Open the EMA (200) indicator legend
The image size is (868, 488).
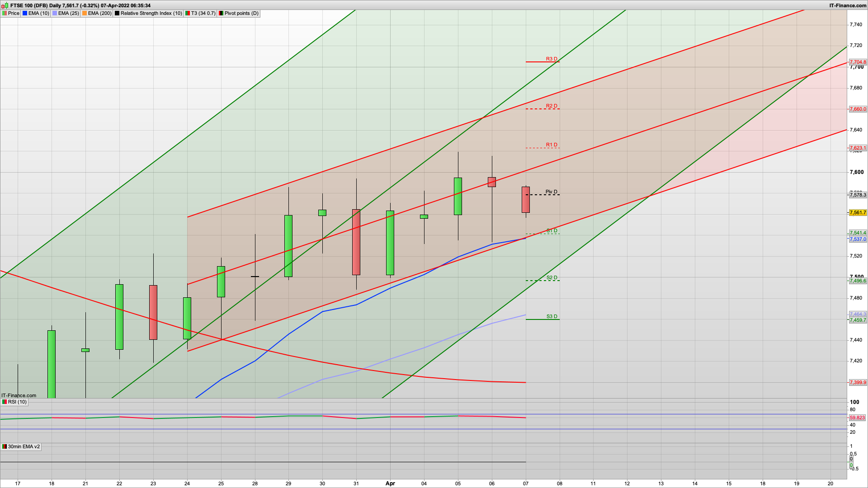[97, 14]
